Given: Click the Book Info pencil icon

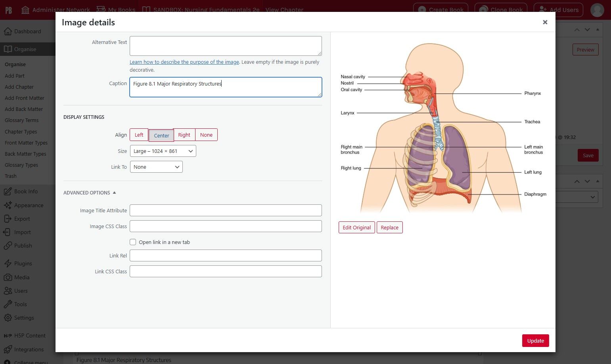Looking at the screenshot, I should click(8, 192).
